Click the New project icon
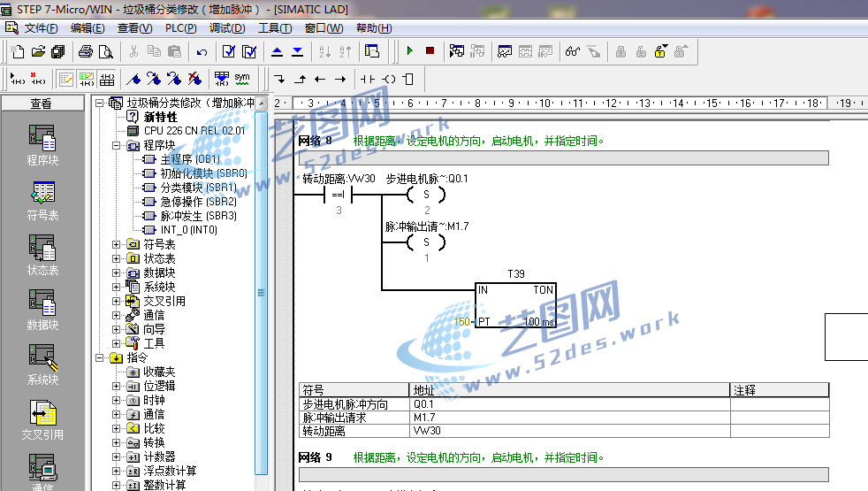The image size is (868, 491). click(18, 51)
